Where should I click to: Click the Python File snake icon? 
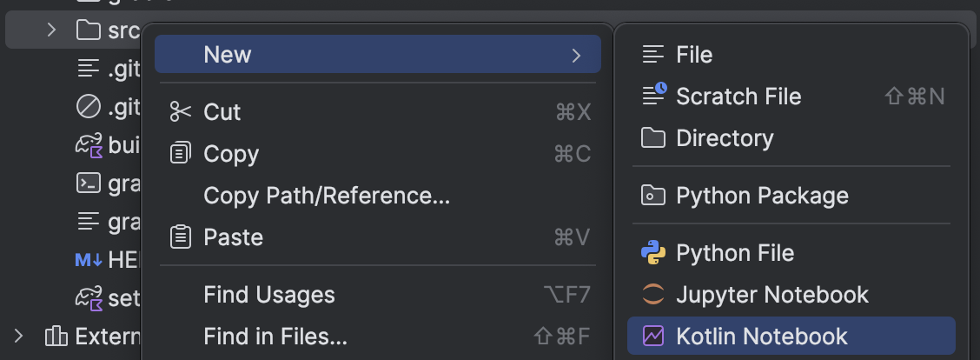click(x=653, y=253)
